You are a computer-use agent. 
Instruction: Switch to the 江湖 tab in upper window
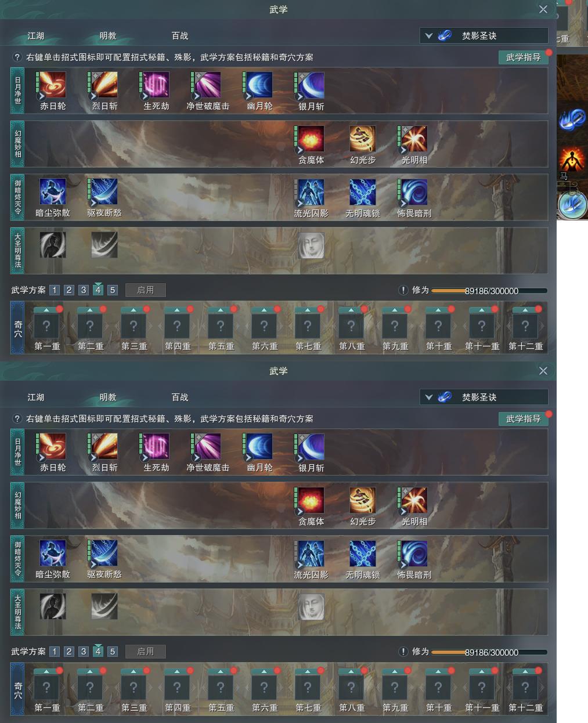click(x=36, y=35)
